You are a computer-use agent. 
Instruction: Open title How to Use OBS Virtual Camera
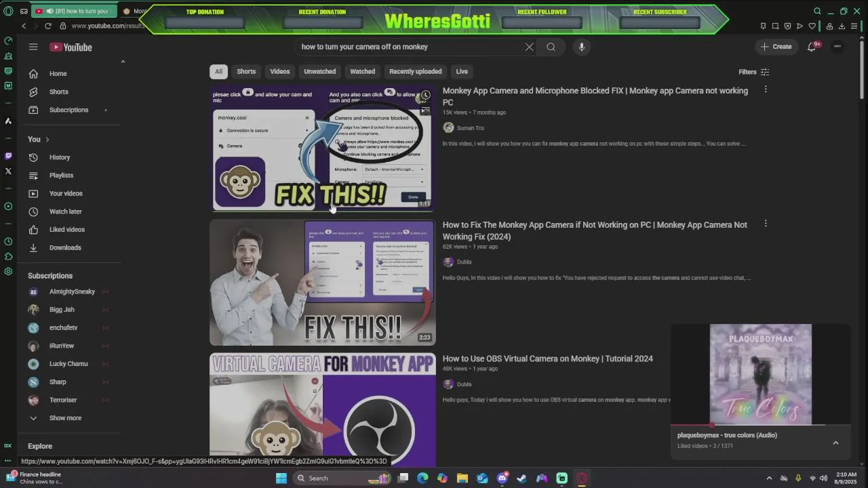547,359
